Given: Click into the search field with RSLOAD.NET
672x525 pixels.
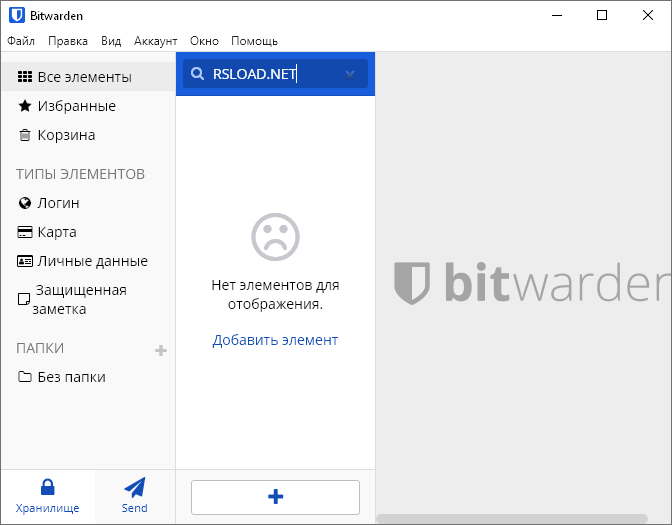Looking at the screenshot, I should point(275,74).
